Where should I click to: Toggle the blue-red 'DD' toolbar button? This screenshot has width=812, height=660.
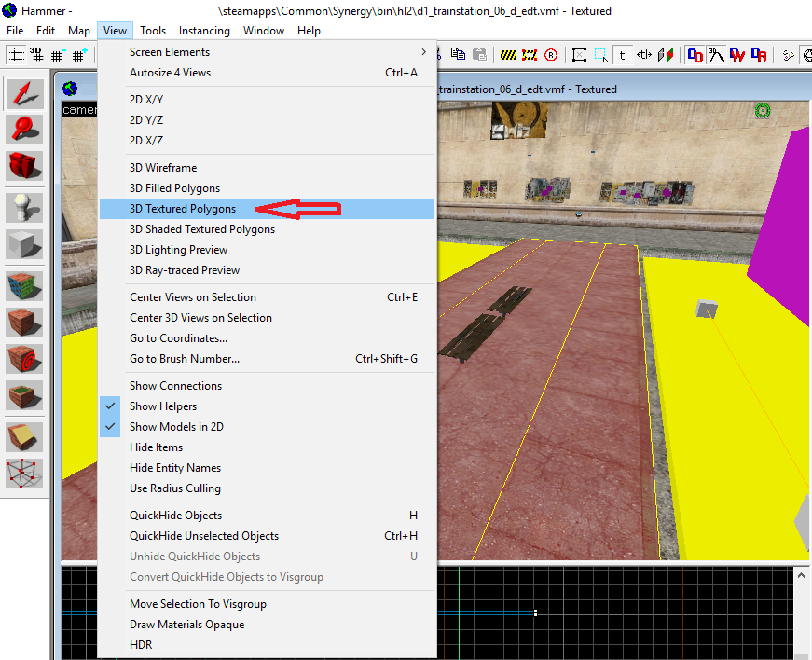click(695, 54)
